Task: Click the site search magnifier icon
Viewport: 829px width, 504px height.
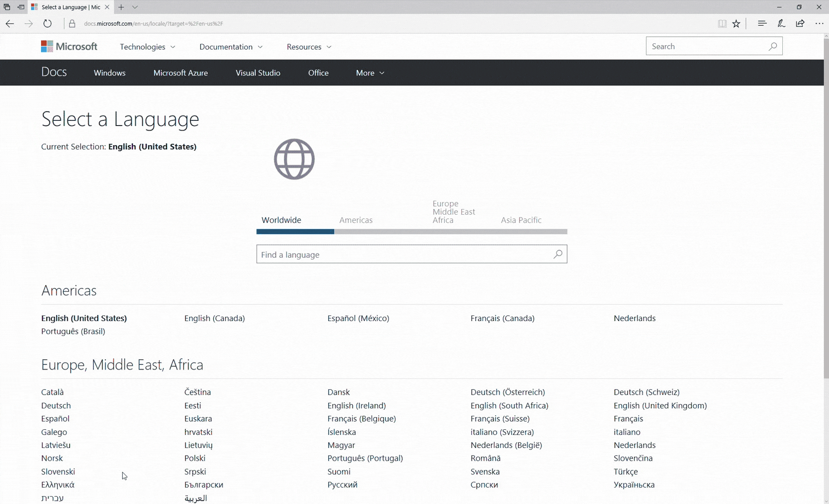Action: coord(773,46)
